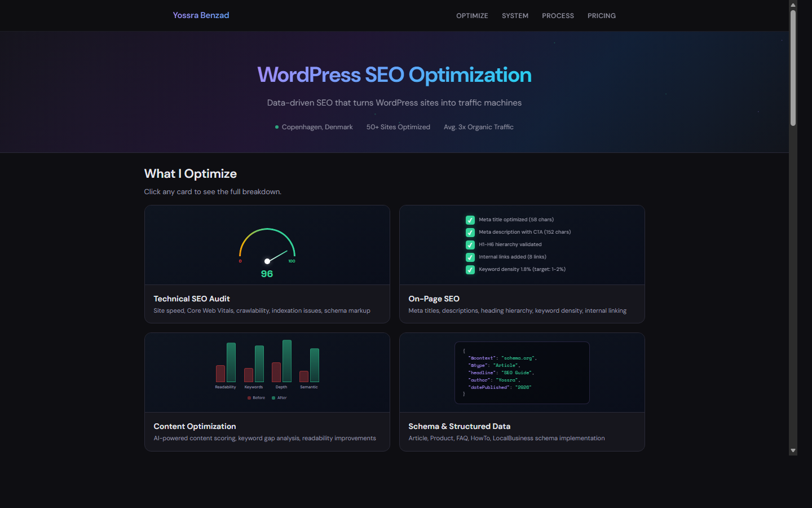Click the red Before legend marker
The image size is (812, 508).
click(x=249, y=398)
